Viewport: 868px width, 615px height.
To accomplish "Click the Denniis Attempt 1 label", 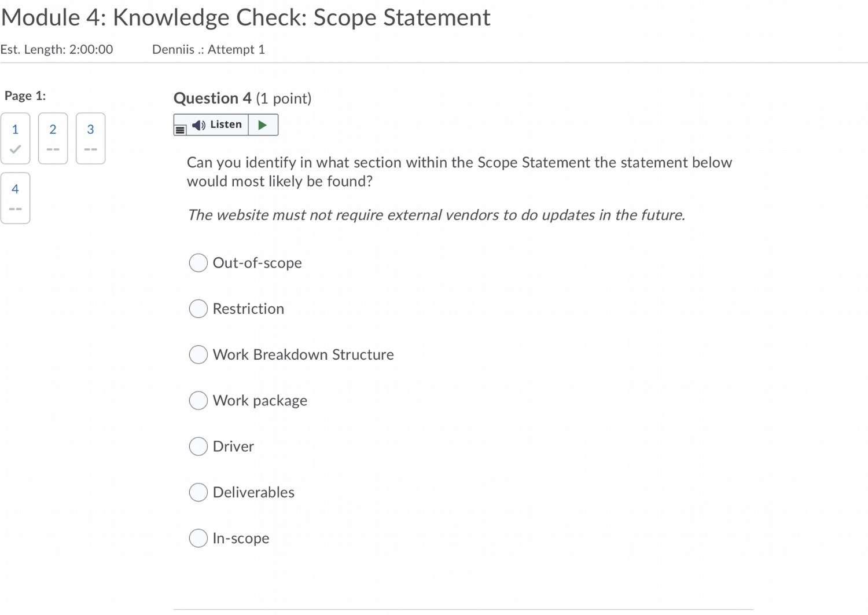I will tap(208, 49).
